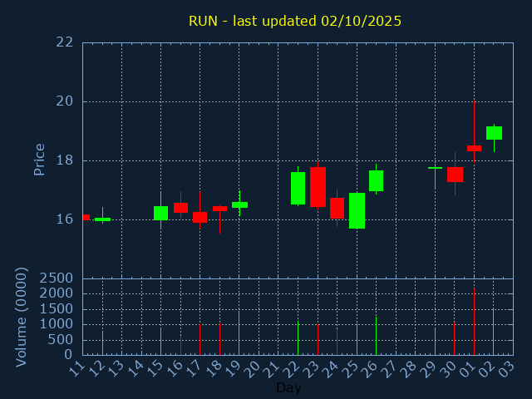The height and width of the screenshot is (399, 532).
Task: Click the green candlestick for day 02
Action: pyautogui.click(x=494, y=133)
